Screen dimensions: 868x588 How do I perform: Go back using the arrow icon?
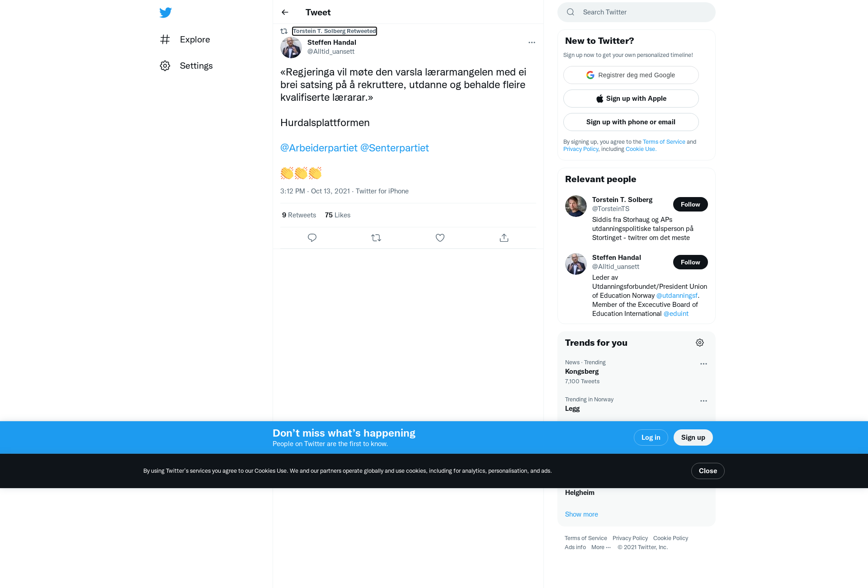coord(285,12)
